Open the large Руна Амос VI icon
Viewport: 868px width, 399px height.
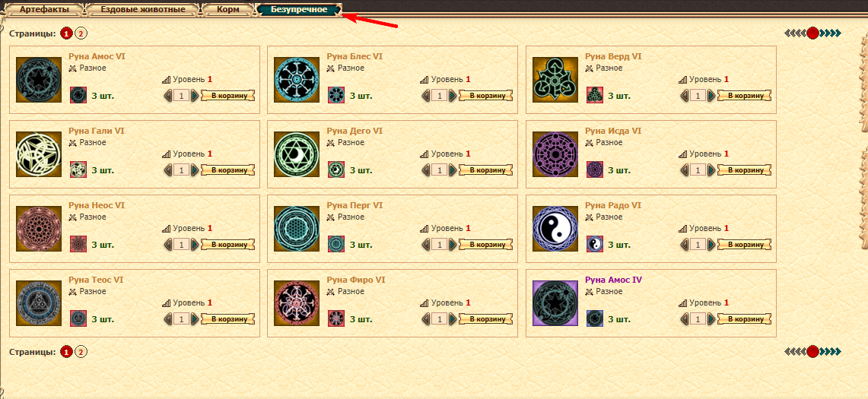click(39, 80)
